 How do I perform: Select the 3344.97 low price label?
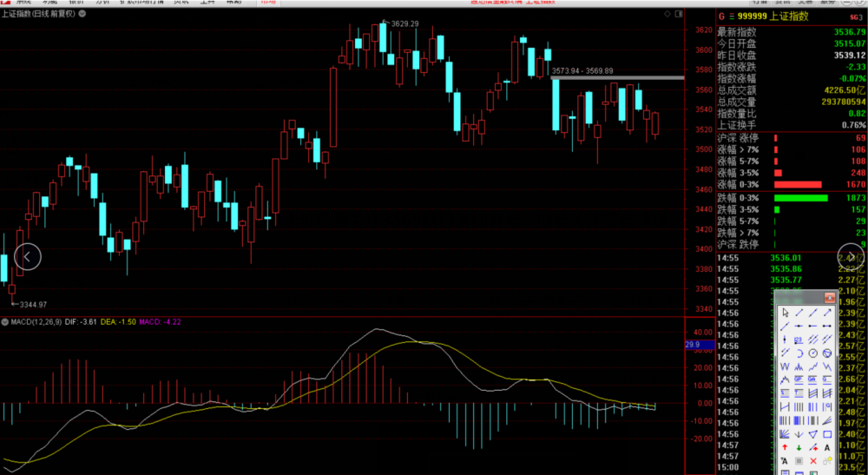tap(33, 305)
